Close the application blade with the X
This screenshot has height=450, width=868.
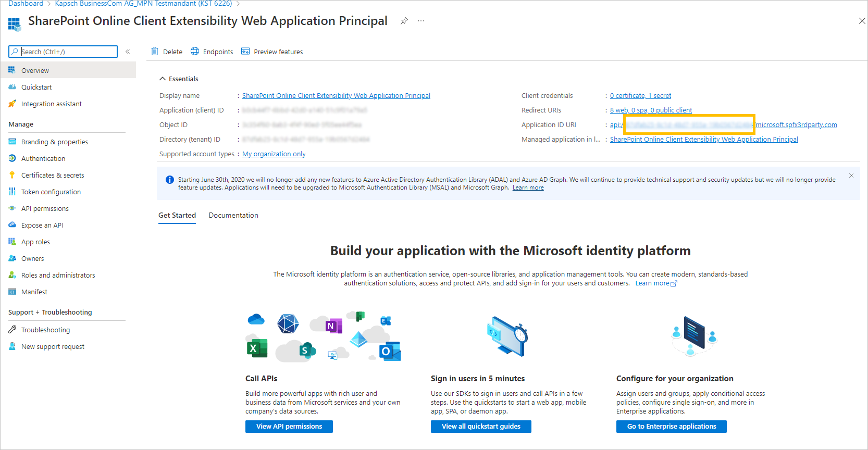pyautogui.click(x=862, y=21)
